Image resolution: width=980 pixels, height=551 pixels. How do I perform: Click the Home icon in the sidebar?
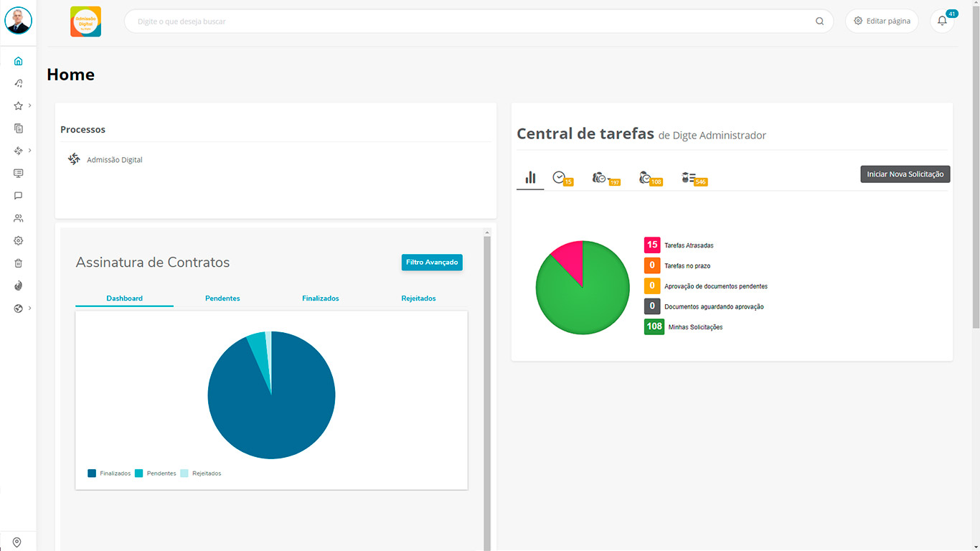click(19, 61)
